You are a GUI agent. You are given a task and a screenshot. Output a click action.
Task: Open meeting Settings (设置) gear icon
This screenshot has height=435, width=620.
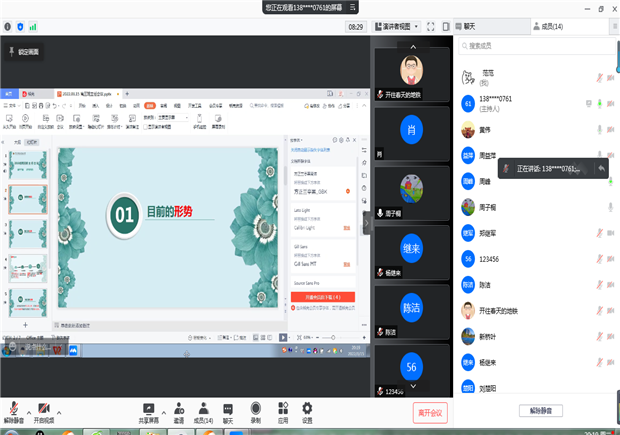point(307,411)
